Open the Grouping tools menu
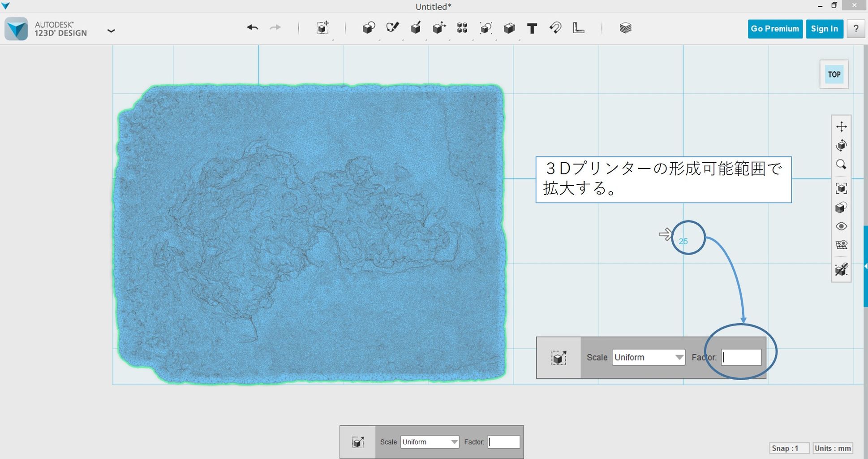 pos(486,28)
